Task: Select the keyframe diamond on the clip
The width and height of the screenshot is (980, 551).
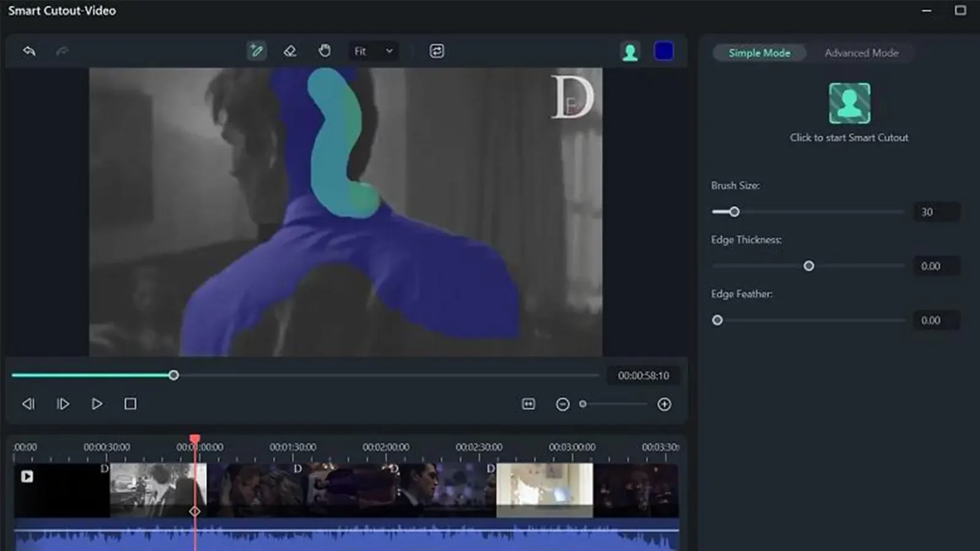Action: pyautogui.click(x=195, y=511)
